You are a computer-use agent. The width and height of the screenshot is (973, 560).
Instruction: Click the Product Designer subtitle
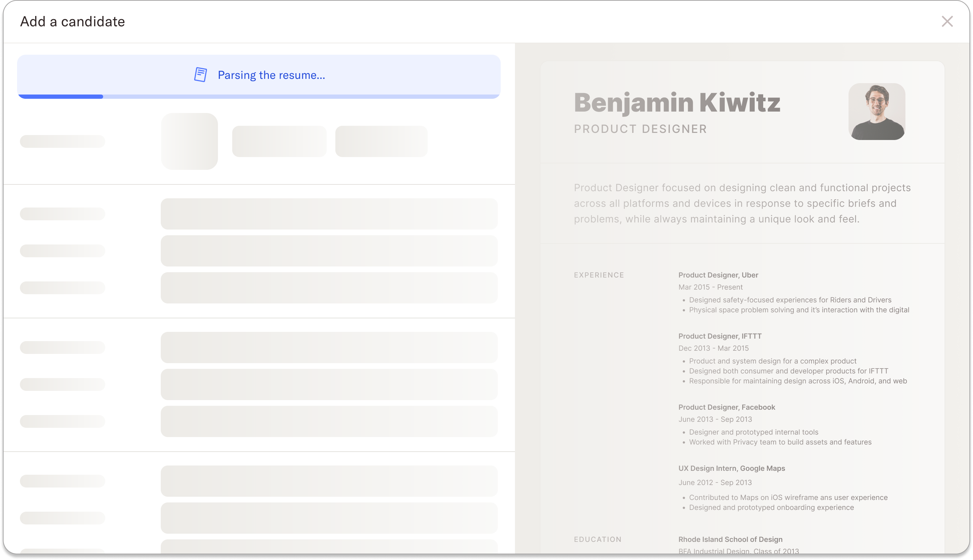pyautogui.click(x=640, y=129)
